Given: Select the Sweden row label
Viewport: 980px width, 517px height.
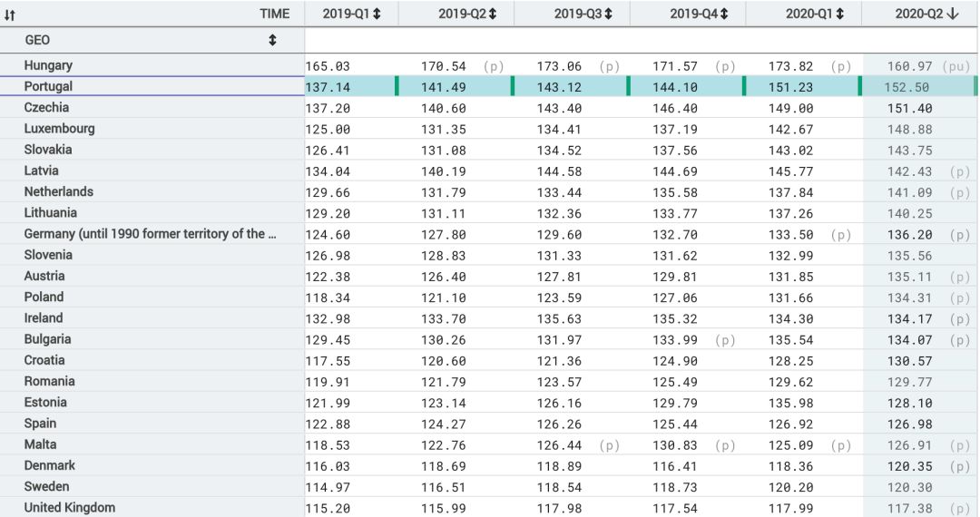Looking at the screenshot, I should (47, 487).
